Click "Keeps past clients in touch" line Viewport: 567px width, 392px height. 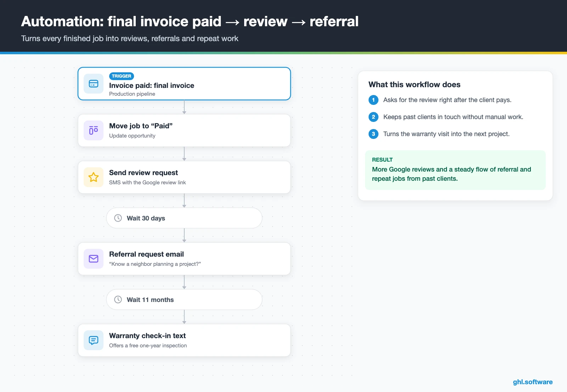(453, 117)
